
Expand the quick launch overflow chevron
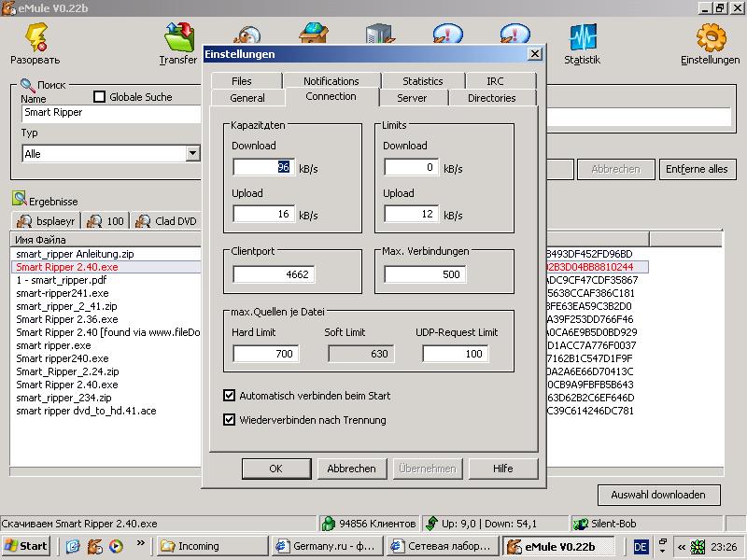(x=141, y=542)
